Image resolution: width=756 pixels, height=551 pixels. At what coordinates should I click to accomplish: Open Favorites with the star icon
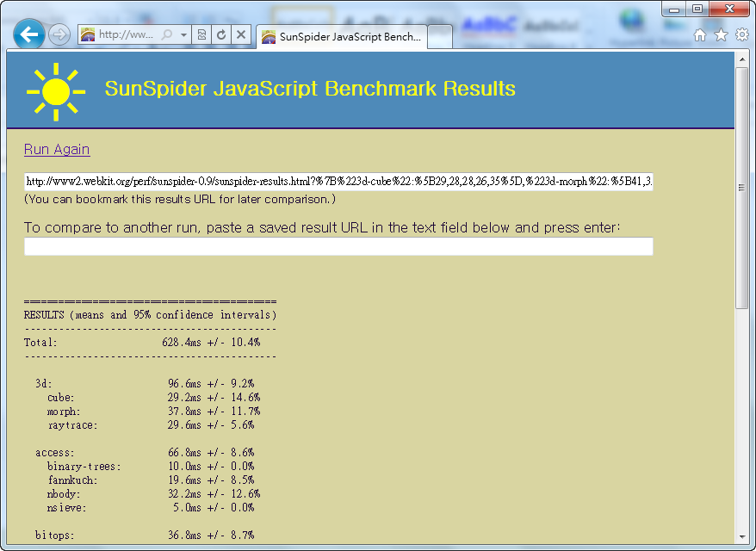coord(721,34)
